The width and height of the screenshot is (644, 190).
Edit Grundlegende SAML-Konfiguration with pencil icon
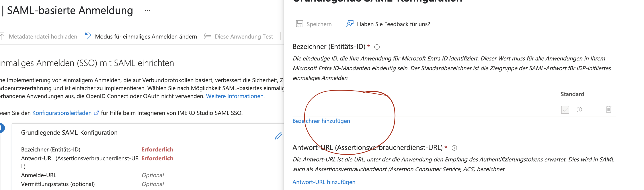tap(278, 136)
